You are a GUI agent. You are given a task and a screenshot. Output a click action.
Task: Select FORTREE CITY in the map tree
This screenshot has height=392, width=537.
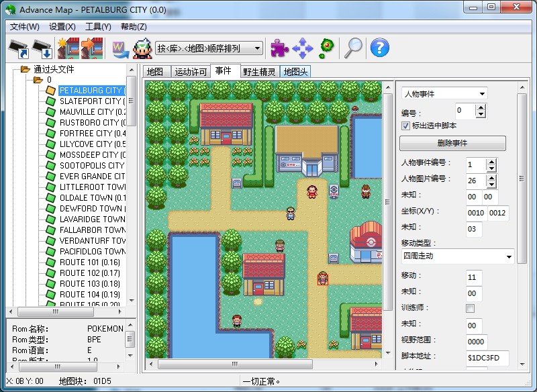93,133
